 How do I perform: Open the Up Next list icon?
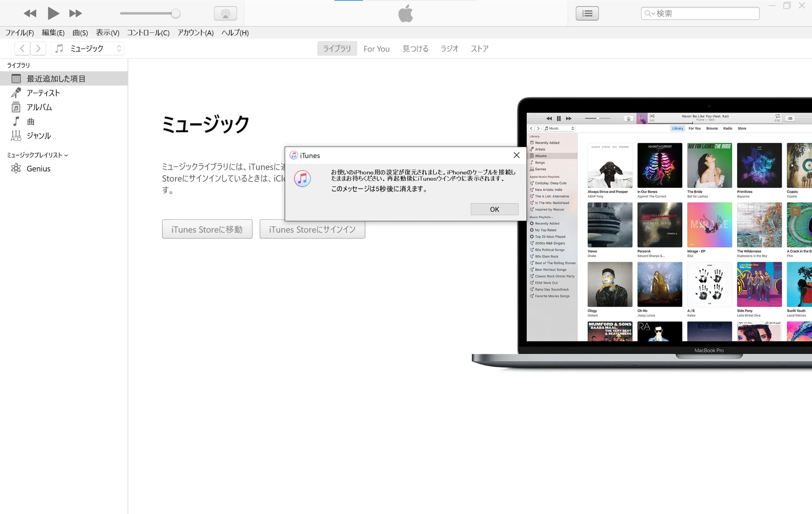click(587, 14)
